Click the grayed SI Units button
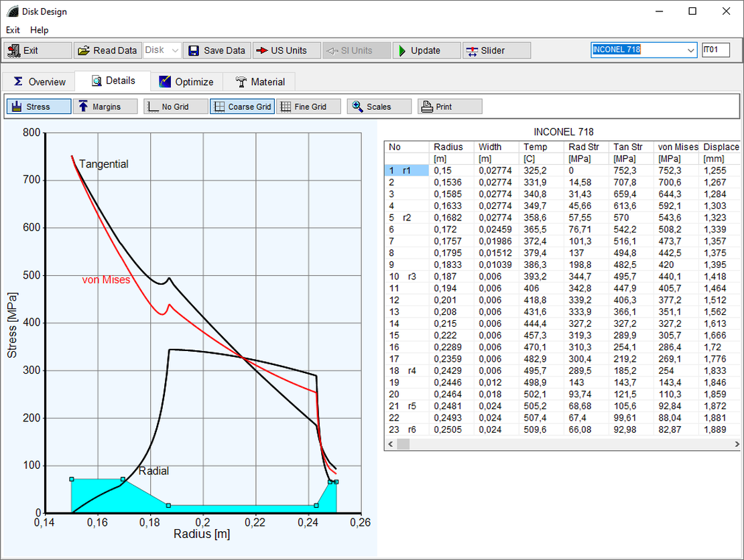The width and height of the screenshot is (744, 560). click(x=357, y=50)
